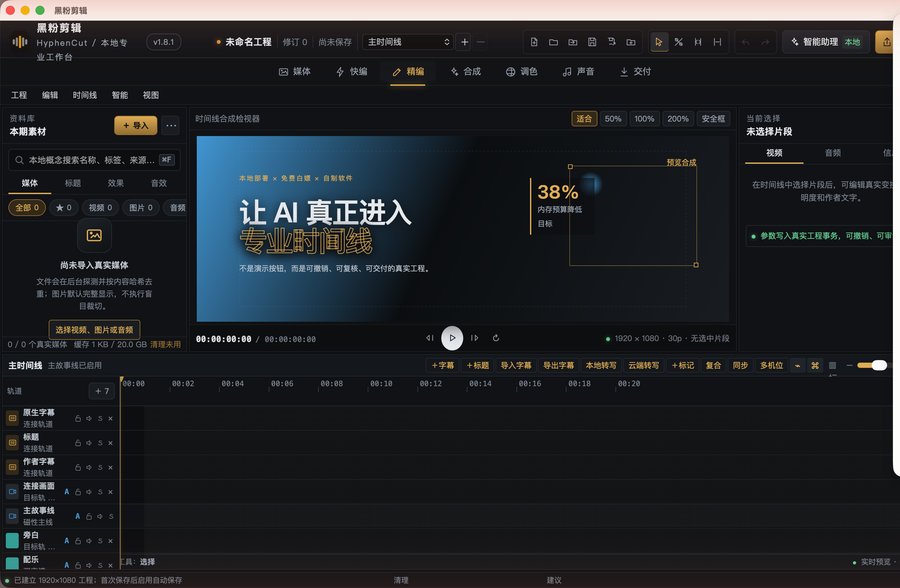
Task: Click the new folder plus icon
Action: pyautogui.click(x=631, y=42)
